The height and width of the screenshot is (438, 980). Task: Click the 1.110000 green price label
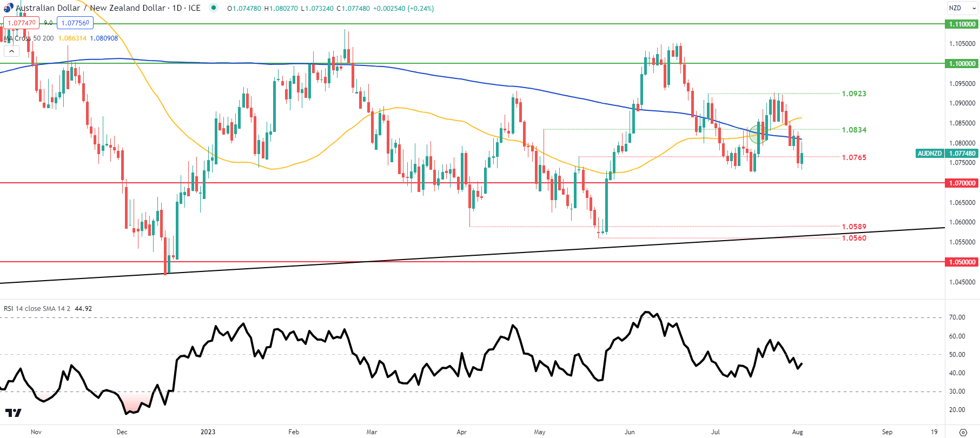click(x=962, y=24)
